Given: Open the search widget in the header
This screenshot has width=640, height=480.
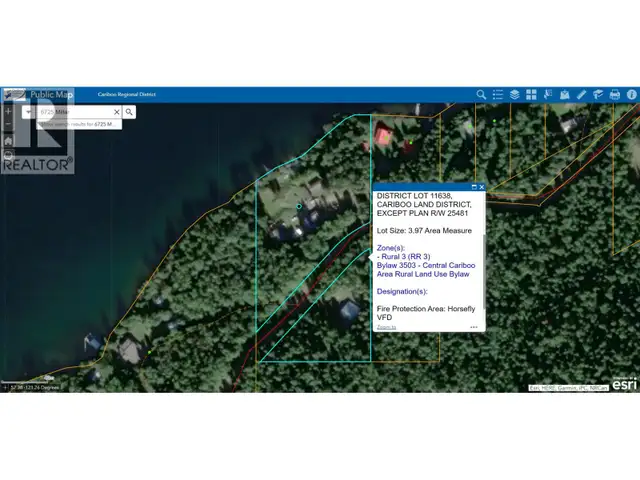Looking at the screenshot, I should pos(481,95).
